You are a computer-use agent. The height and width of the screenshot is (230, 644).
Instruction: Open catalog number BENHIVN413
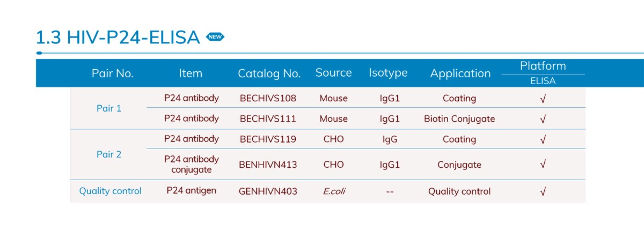pyautogui.click(x=268, y=165)
